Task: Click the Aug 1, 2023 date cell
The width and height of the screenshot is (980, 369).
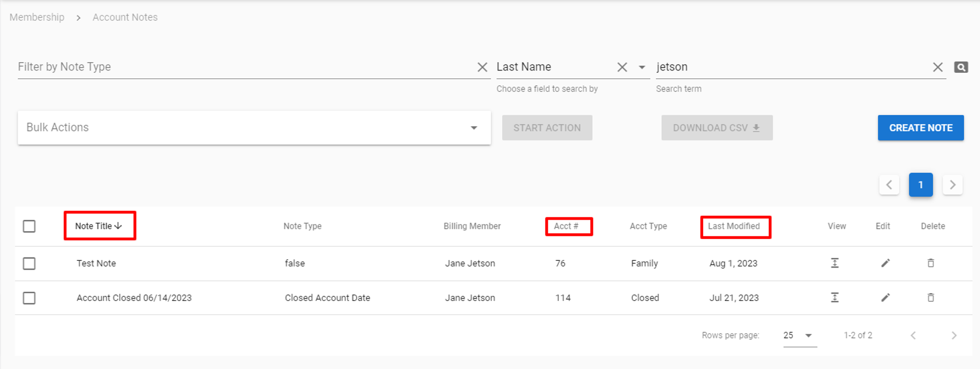Action: point(733,263)
